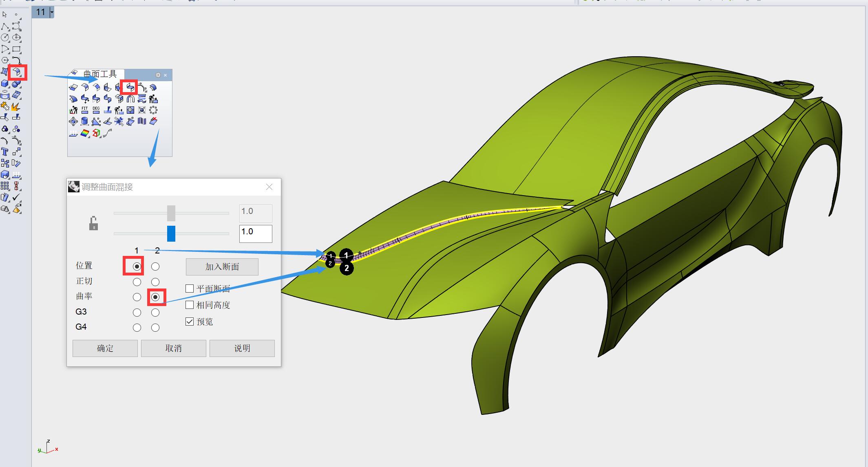Click the Rectangular Array tool icon
The image size is (868, 467).
pyautogui.click(x=5, y=186)
